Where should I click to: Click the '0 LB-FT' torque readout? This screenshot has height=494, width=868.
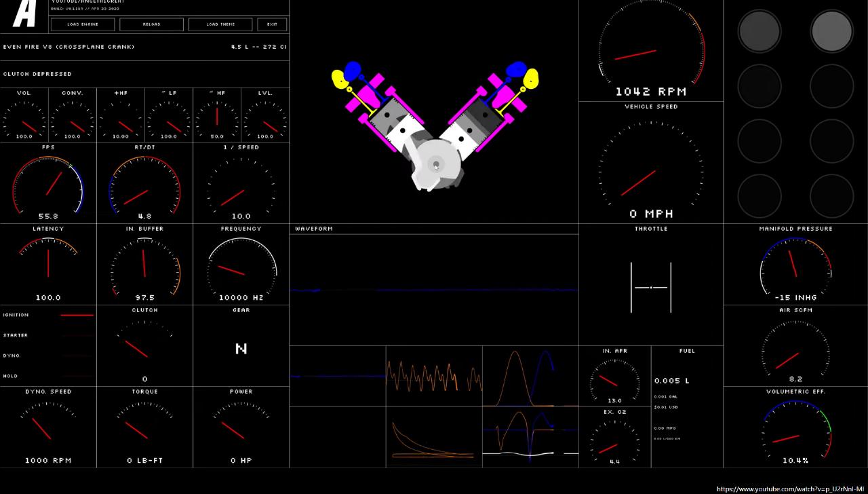144,460
